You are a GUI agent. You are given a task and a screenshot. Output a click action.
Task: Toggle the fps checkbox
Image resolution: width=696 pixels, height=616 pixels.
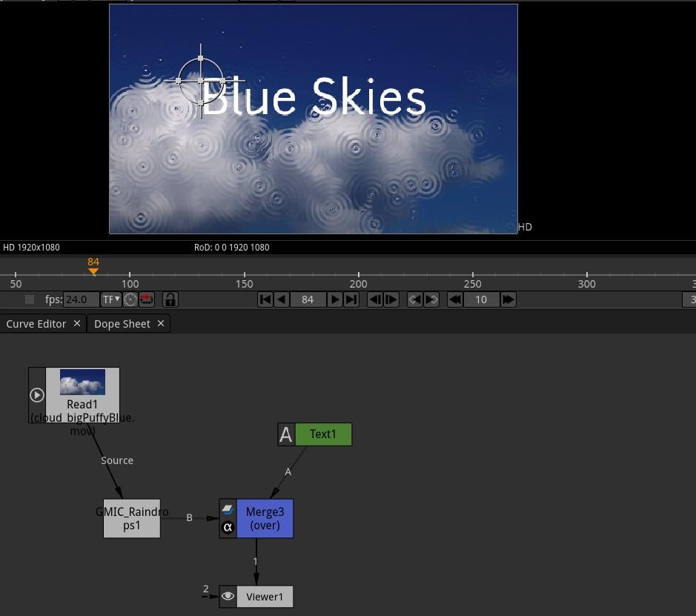coord(30,299)
